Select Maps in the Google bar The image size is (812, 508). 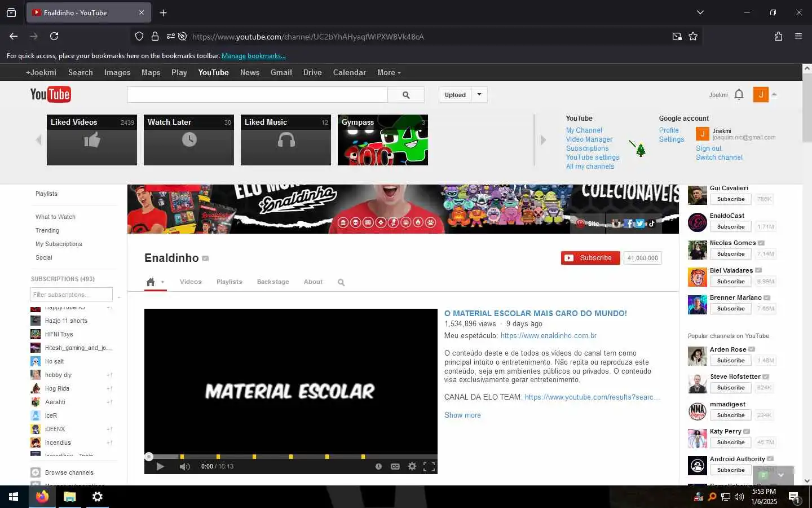[151, 72]
